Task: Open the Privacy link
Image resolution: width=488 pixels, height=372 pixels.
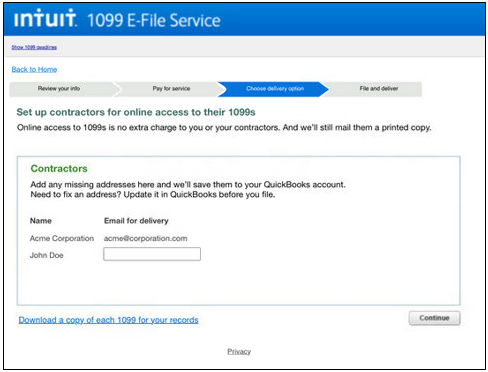Action: pos(239,352)
